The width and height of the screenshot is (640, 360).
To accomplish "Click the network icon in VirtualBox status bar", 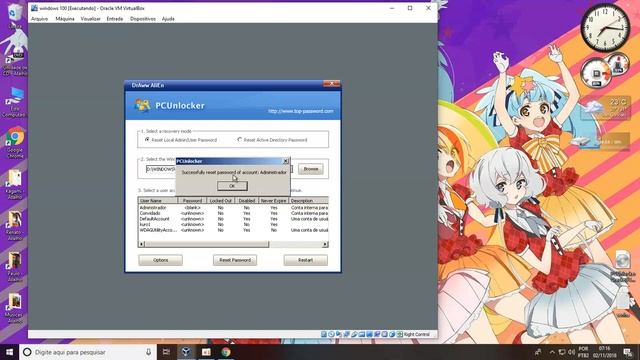I will tap(347, 334).
